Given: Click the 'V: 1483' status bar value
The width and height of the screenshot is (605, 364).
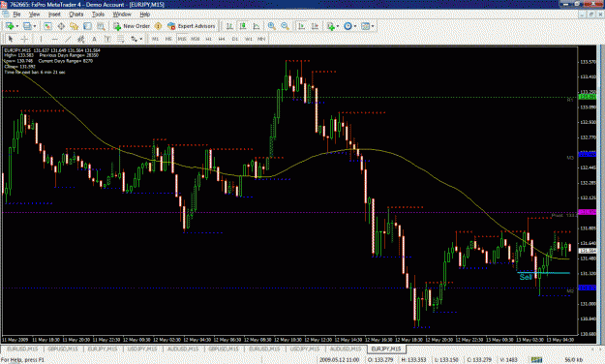Looking at the screenshot, I should pos(509,360).
